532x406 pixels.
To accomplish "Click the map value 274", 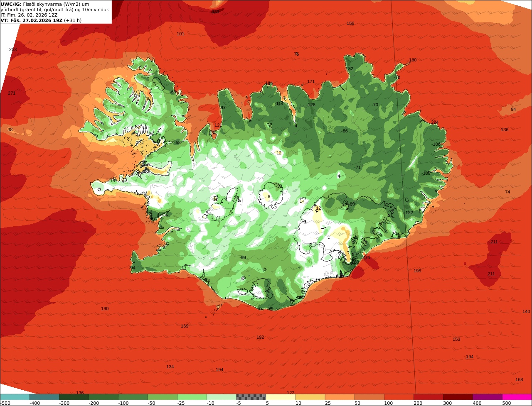I will click(x=366, y=257).
